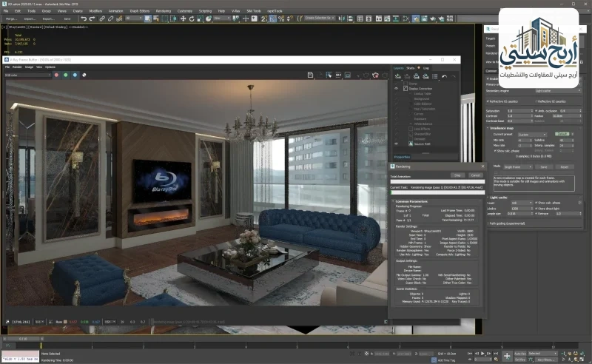Screen dimensions: 592x364
Task: Toggle Retrace checkbox in Light cache
Action: [536, 214]
